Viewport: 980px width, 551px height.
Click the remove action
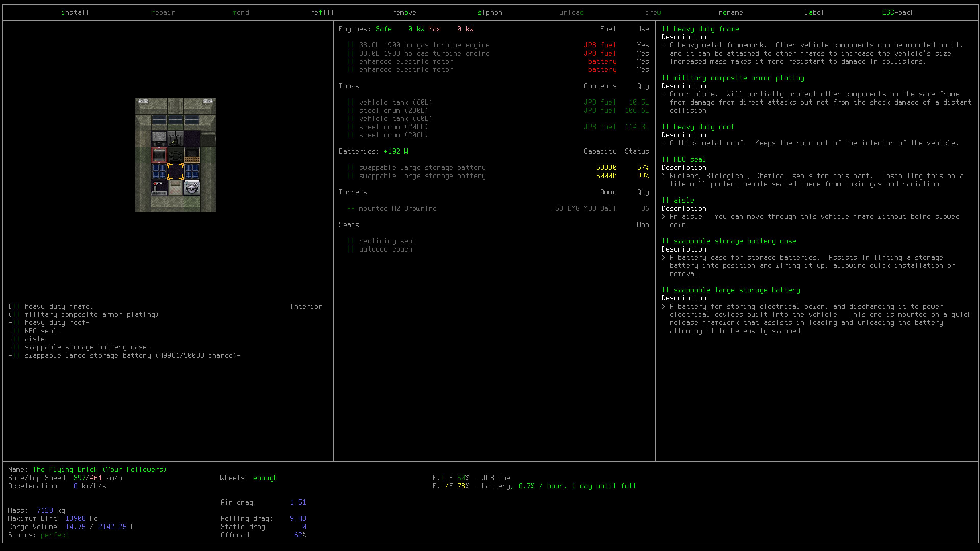pyautogui.click(x=404, y=12)
